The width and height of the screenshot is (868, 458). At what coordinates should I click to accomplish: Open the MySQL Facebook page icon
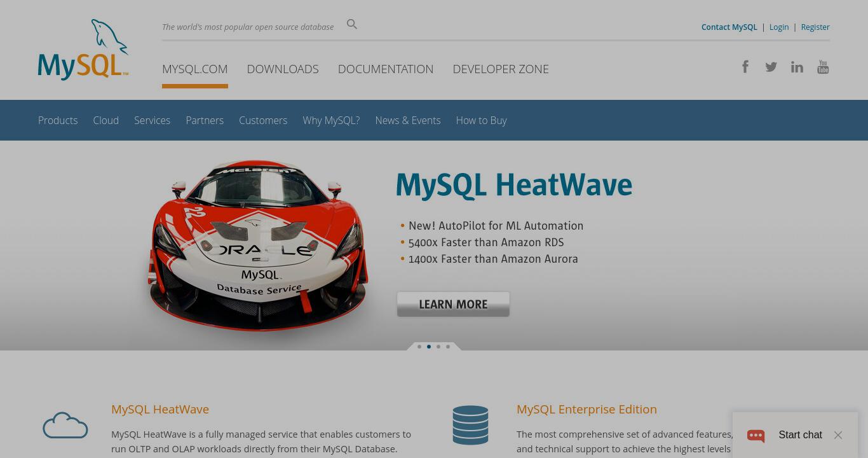coord(745,67)
